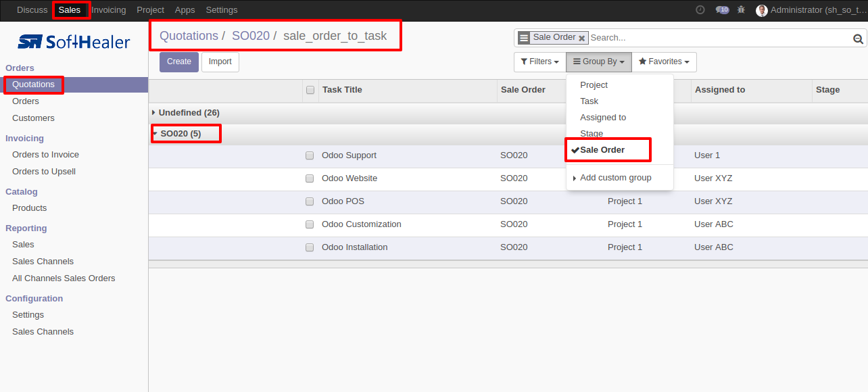Close the Group By dropdown

[x=599, y=62]
